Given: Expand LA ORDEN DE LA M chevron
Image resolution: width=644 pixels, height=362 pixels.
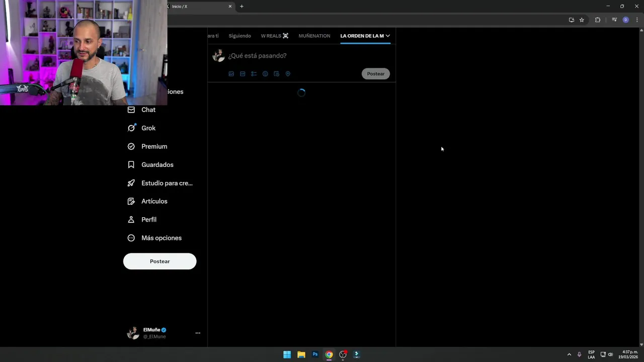Looking at the screenshot, I should tap(387, 36).
